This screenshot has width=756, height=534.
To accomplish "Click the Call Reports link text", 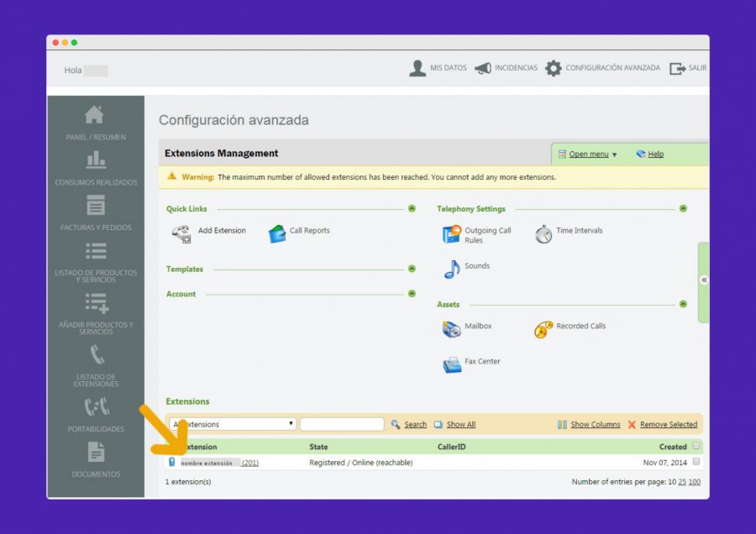I will (309, 230).
